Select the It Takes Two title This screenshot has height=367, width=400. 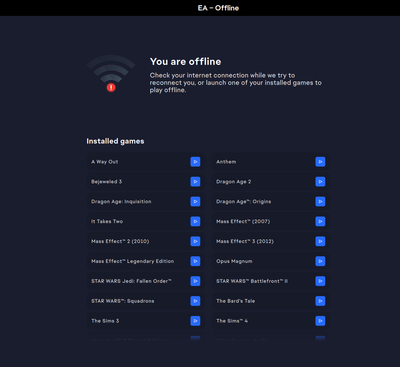[107, 221]
